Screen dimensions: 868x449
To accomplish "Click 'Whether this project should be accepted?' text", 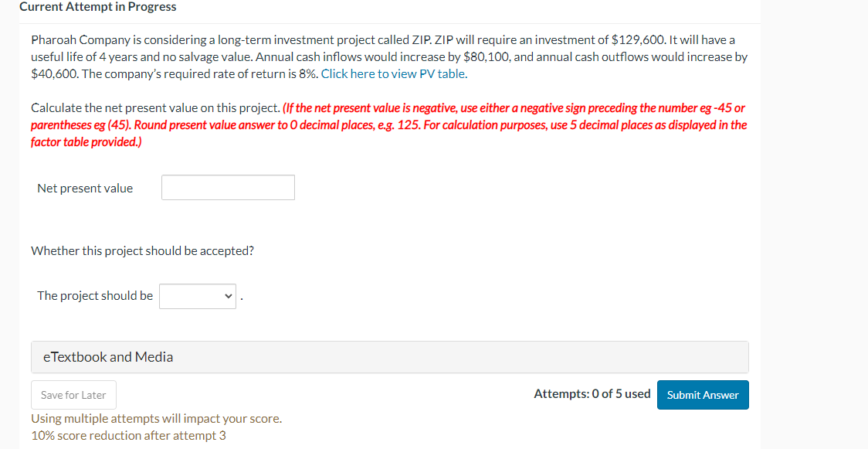I will (x=143, y=250).
